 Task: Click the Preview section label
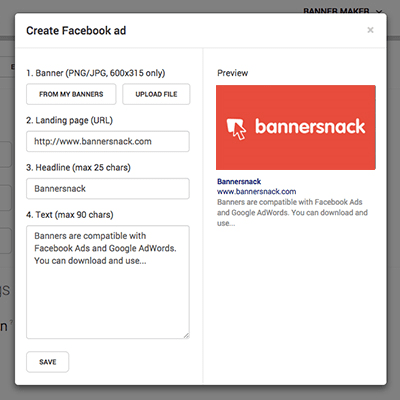(x=233, y=73)
